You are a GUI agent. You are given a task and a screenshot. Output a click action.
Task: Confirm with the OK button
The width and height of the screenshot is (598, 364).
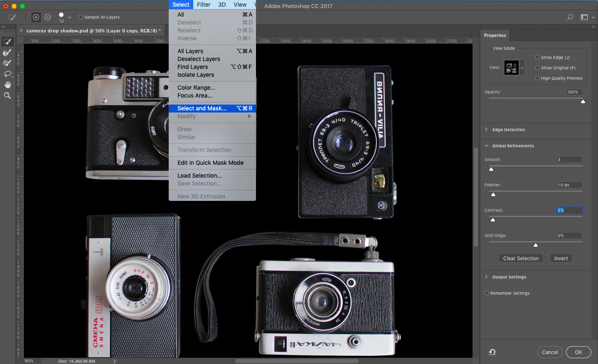[x=578, y=352]
